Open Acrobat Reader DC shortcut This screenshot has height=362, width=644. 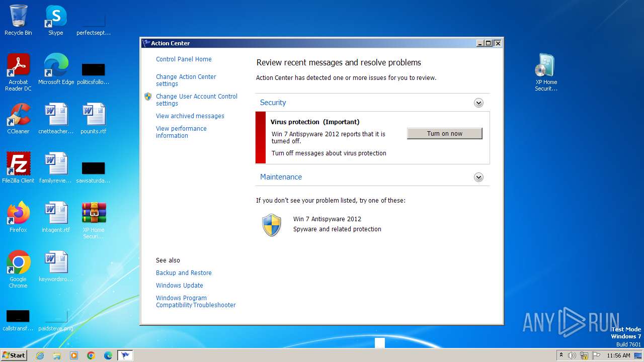tap(18, 72)
